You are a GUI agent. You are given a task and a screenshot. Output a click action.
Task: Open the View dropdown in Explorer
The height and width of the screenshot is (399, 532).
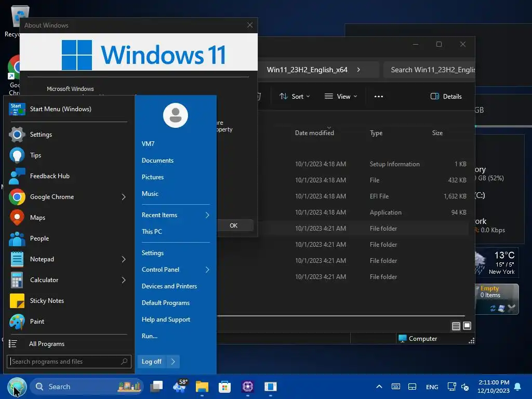tap(341, 96)
